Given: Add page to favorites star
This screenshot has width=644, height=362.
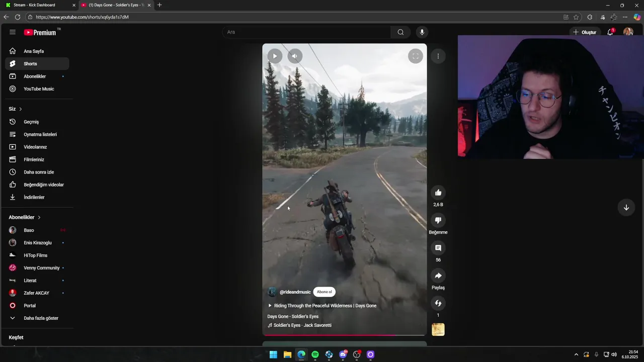Looking at the screenshot, I should [576, 17].
